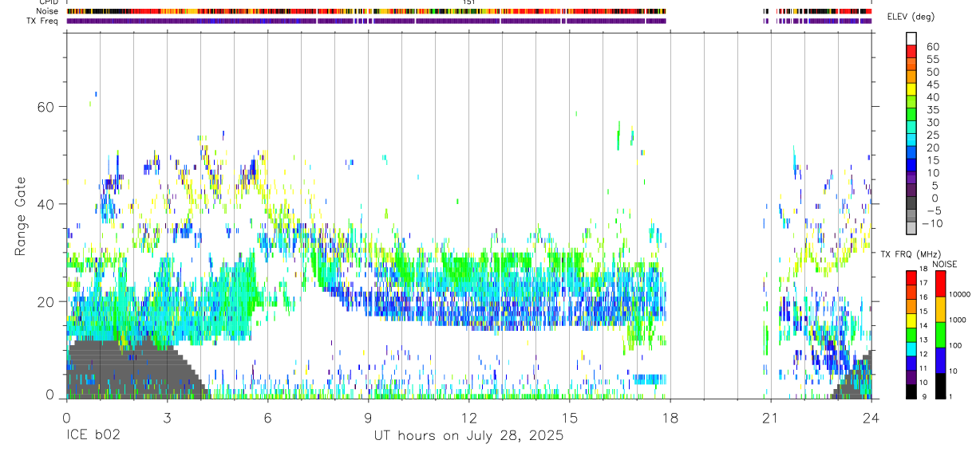Viewport: 980px width, 452px height.
Task: Click UT hour axis tick 6
Action: pos(267,417)
